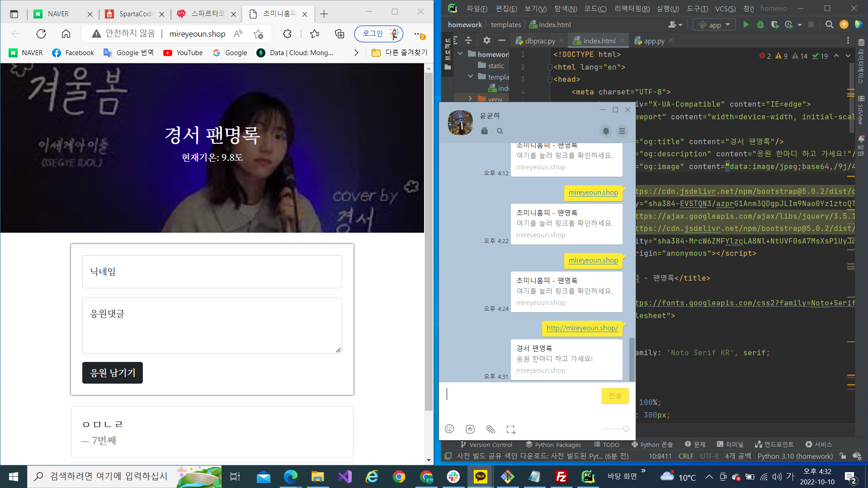This screenshot has width=868, height=488.
Task: Expand the venv folder in project tree
Action: 470,98
